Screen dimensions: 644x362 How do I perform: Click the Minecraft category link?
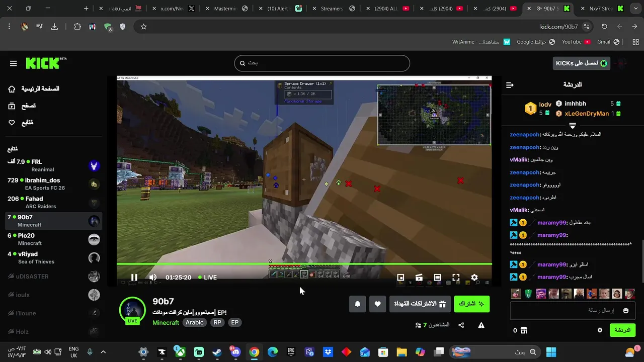pos(166,323)
